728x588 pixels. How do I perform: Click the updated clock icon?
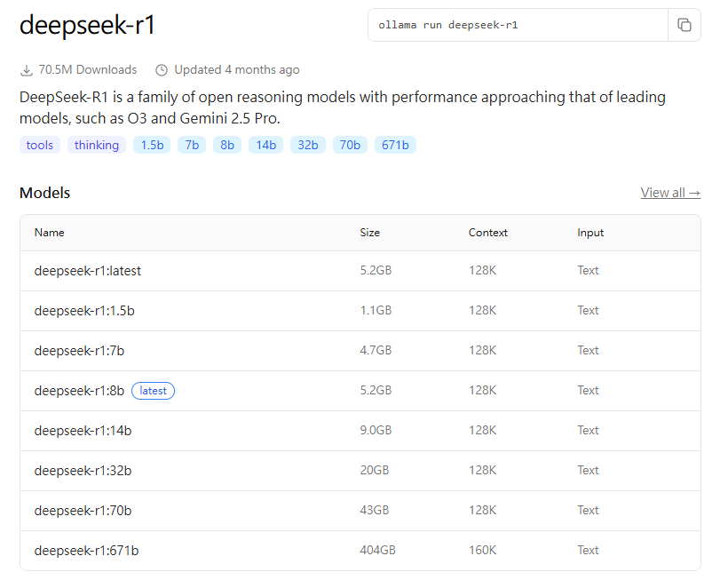tap(162, 70)
